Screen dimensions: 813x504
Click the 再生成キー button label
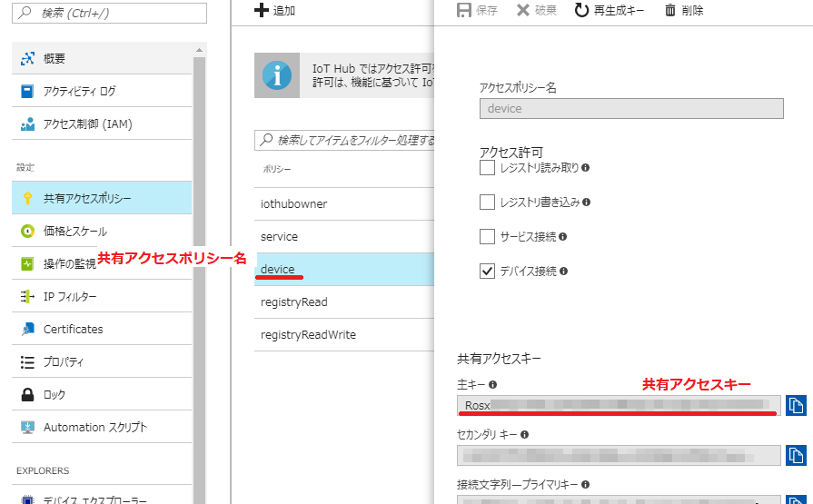619,10
